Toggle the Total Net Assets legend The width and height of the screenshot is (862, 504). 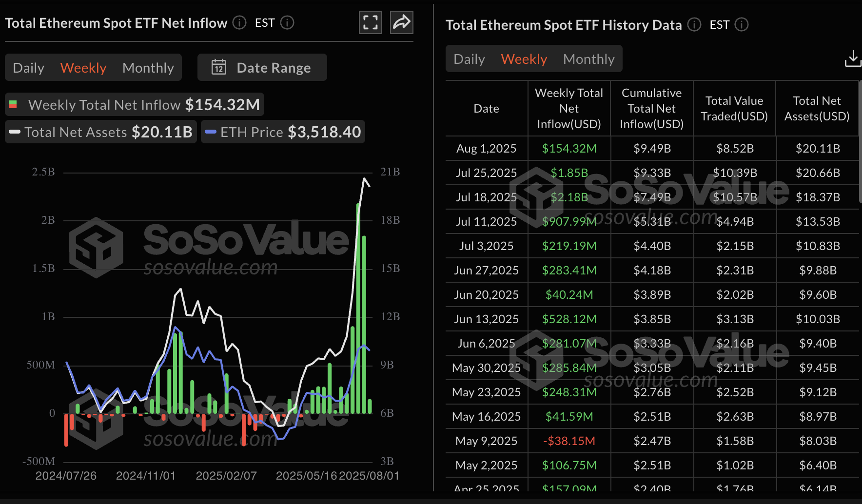click(100, 132)
